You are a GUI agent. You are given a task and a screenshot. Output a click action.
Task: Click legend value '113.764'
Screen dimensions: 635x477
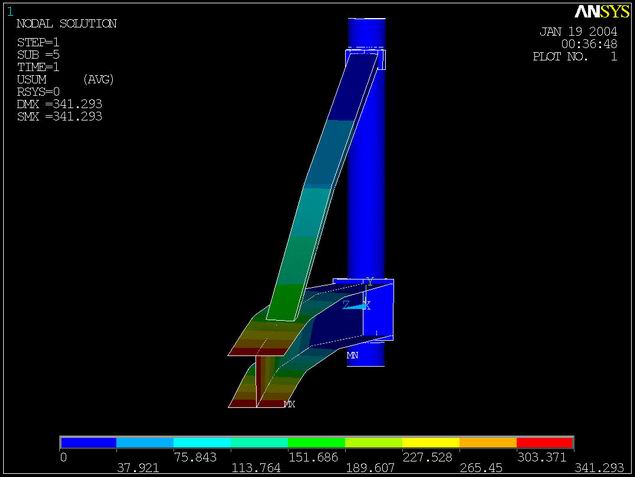[x=256, y=468]
